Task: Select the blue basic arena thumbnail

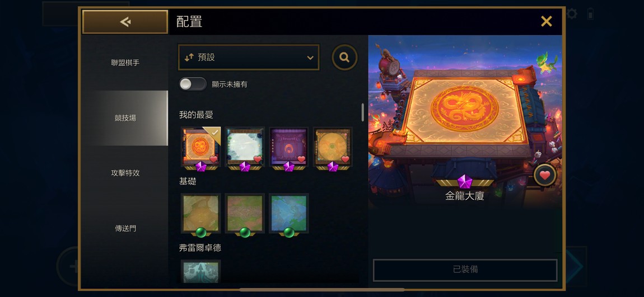Action: click(x=289, y=213)
